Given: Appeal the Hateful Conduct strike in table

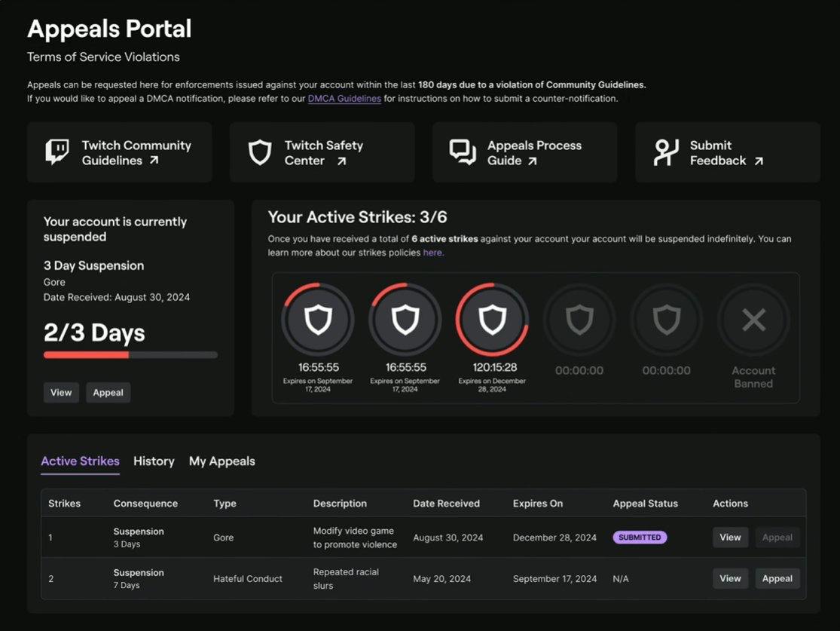Looking at the screenshot, I should coord(777,579).
